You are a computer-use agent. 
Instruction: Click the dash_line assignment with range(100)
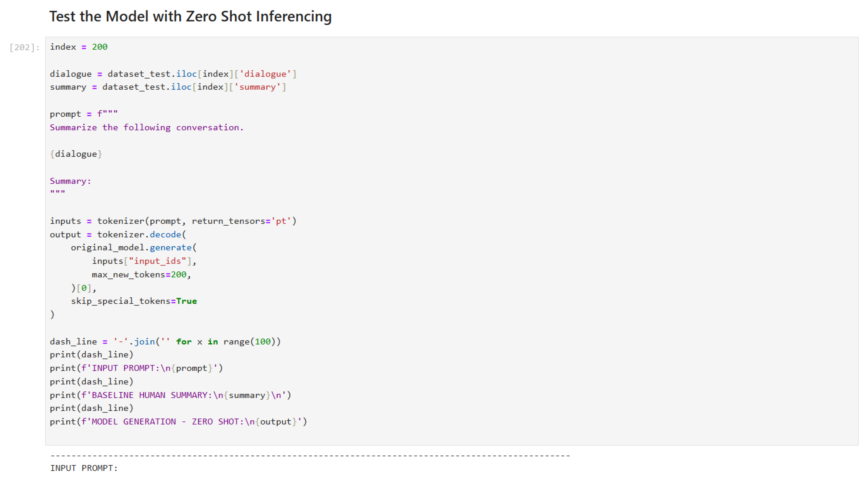coord(165,341)
